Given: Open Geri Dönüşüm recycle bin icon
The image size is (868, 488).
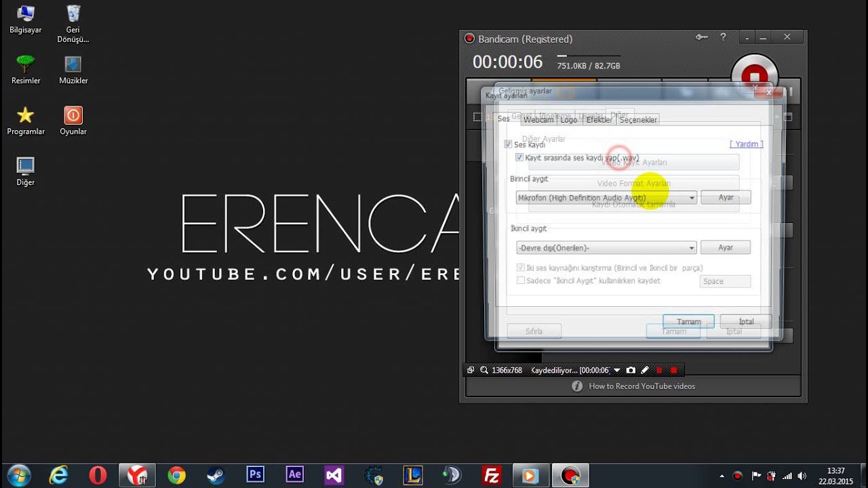Looking at the screenshot, I should pos(73,22).
